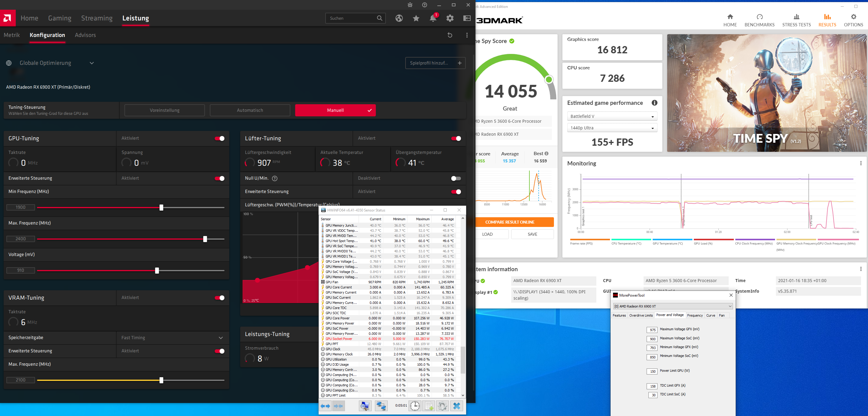Viewport: 868px width, 416px height.
Task: Open the Monitoring panel three-dot menu
Action: click(861, 163)
